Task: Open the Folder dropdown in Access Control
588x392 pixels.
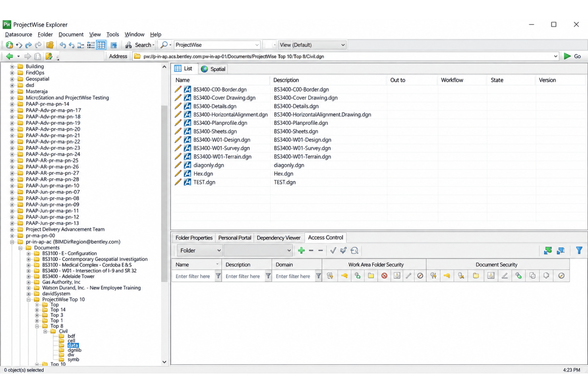Action: pos(199,251)
